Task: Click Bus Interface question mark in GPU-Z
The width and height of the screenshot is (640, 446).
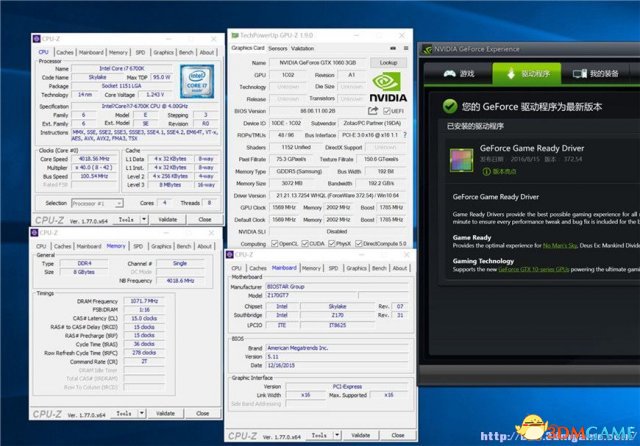Action: coord(404,135)
